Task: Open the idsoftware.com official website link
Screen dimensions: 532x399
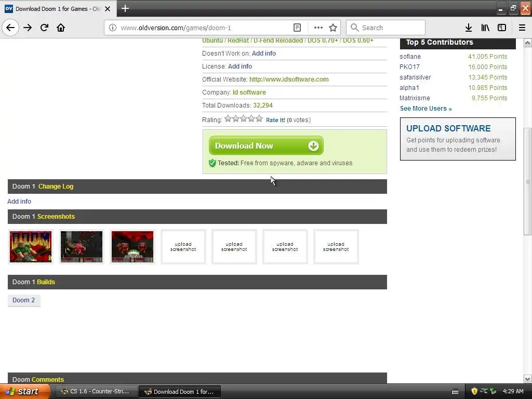Action: [x=289, y=79]
